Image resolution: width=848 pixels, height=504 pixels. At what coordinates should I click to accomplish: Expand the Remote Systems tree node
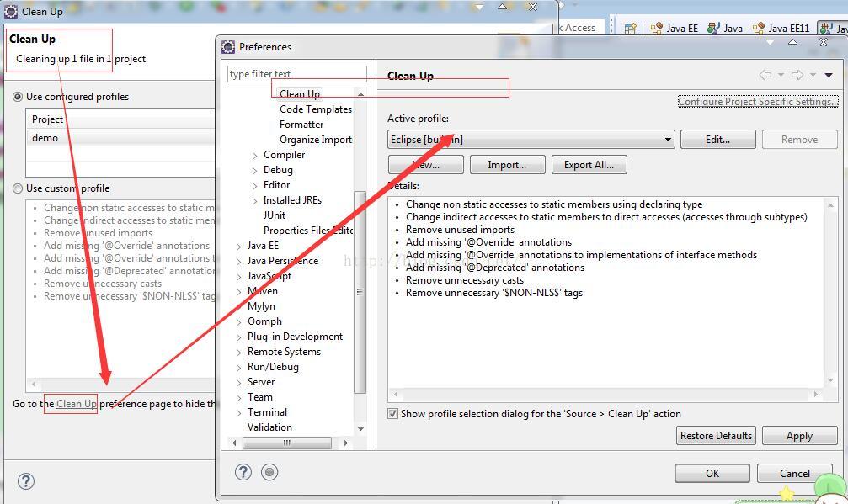click(238, 353)
